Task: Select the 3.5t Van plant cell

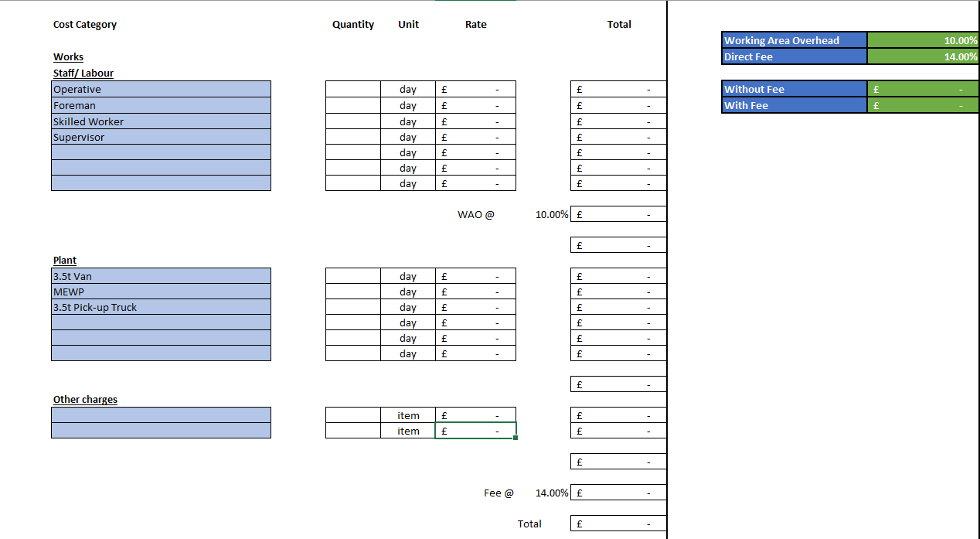Action: tap(161, 276)
